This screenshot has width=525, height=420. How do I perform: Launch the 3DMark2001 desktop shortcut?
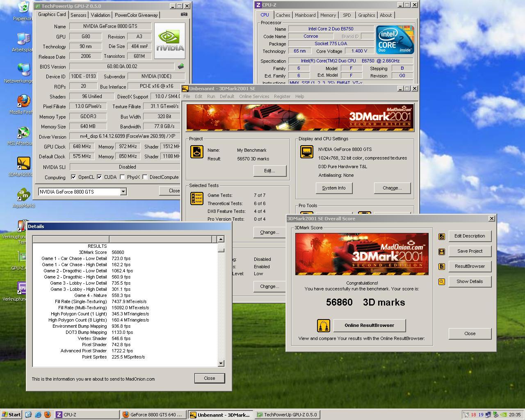24,164
